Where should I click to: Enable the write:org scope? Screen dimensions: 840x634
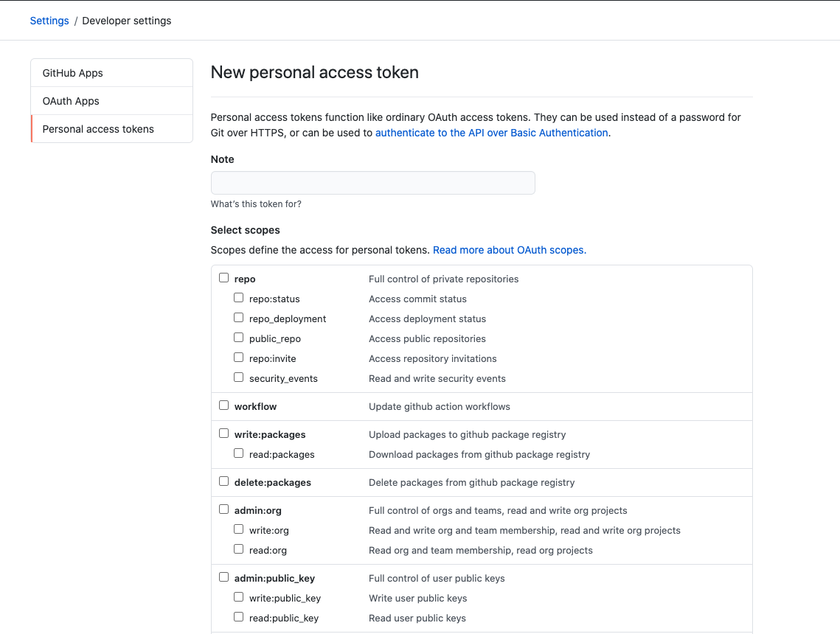pyautogui.click(x=238, y=529)
